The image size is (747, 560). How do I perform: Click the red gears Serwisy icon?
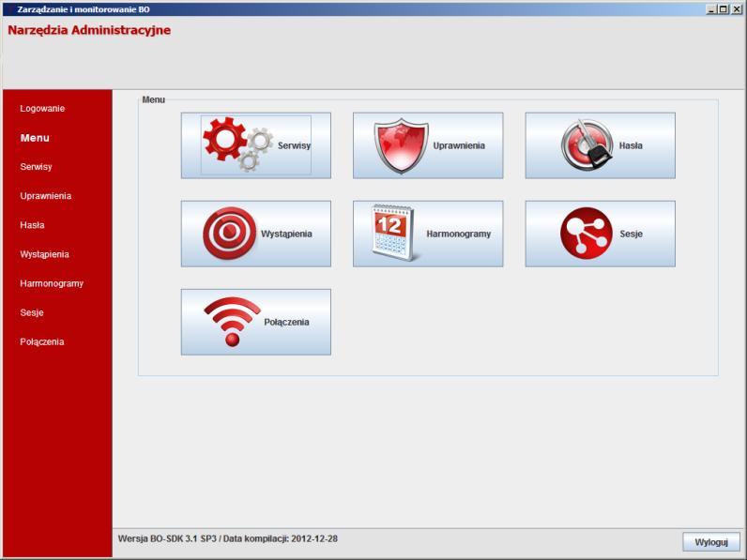coord(237,144)
